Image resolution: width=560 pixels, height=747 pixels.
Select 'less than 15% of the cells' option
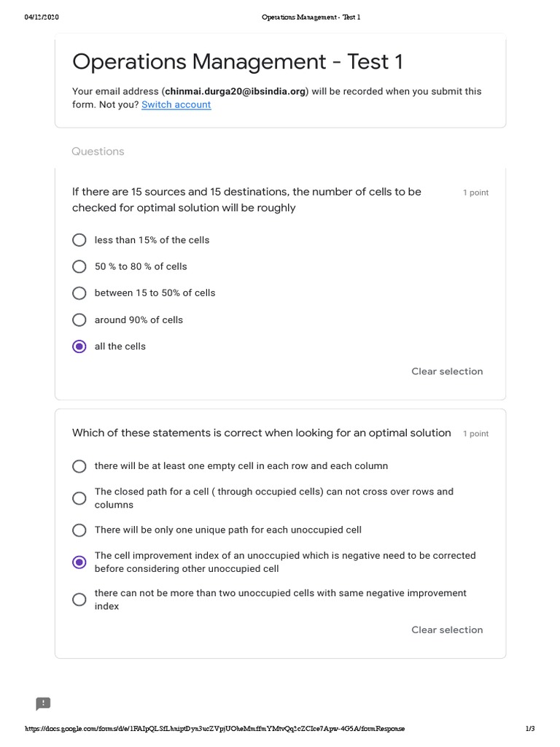(79, 240)
